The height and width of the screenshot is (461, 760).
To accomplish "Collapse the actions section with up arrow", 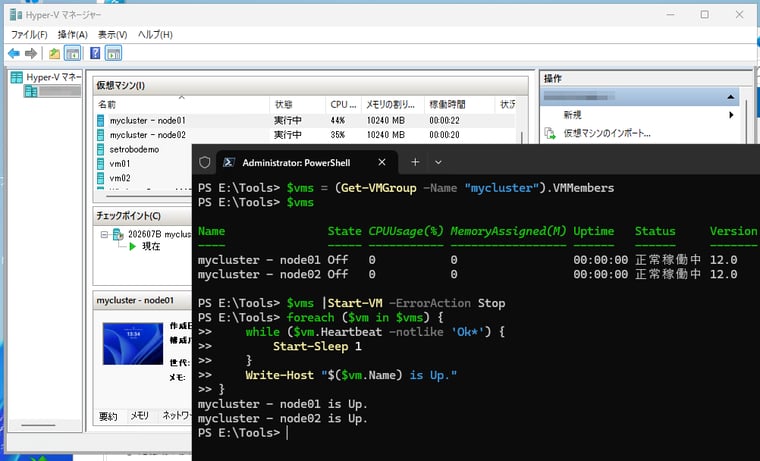I will [730, 97].
